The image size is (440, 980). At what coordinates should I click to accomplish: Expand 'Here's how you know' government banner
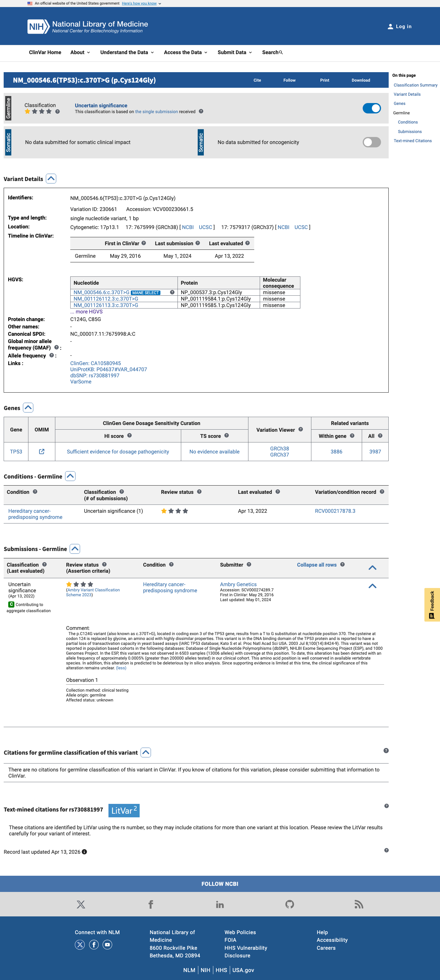coord(141,3)
